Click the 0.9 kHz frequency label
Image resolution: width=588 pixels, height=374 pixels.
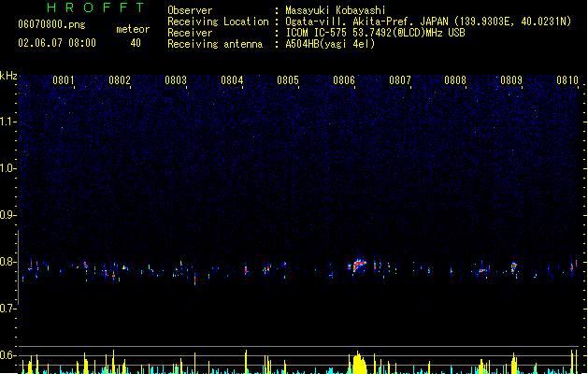(8, 215)
